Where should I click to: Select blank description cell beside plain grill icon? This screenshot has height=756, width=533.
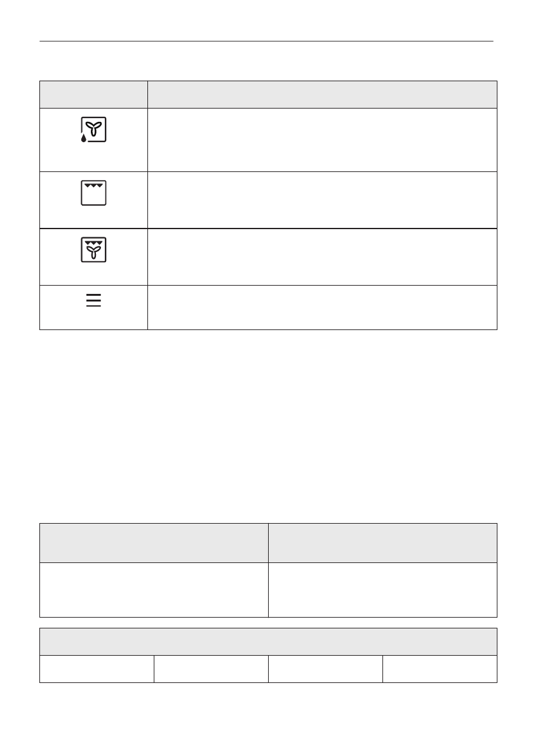pyautogui.click(x=321, y=199)
